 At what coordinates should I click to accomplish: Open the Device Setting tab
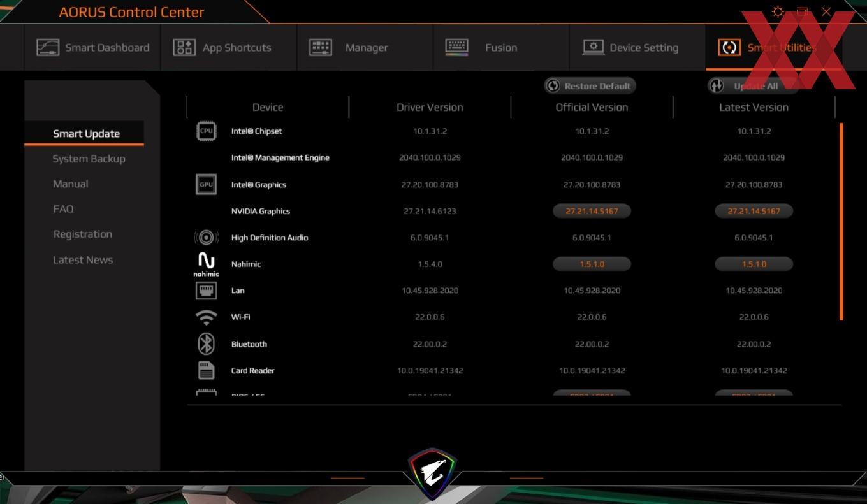pos(637,48)
